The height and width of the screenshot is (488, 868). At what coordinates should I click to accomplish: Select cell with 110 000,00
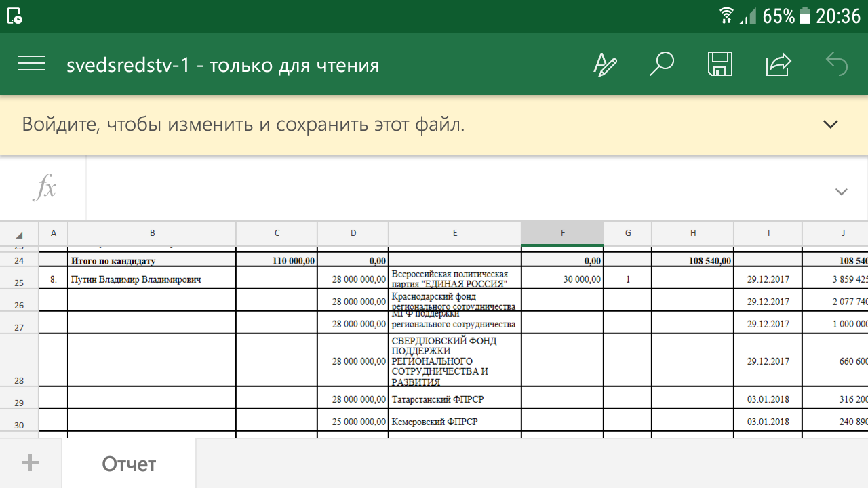pyautogui.click(x=277, y=260)
